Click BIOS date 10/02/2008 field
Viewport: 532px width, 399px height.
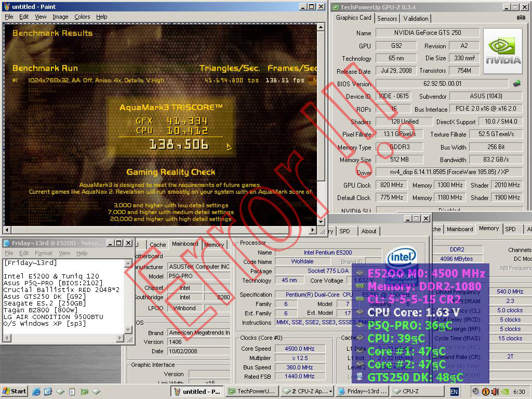pyautogui.click(x=199, y=352)
